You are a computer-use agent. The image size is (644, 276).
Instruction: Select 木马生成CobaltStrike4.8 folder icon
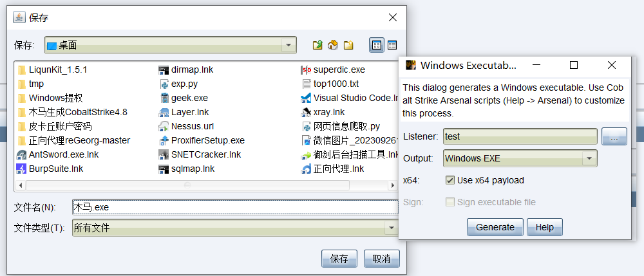tap(22, 113)
